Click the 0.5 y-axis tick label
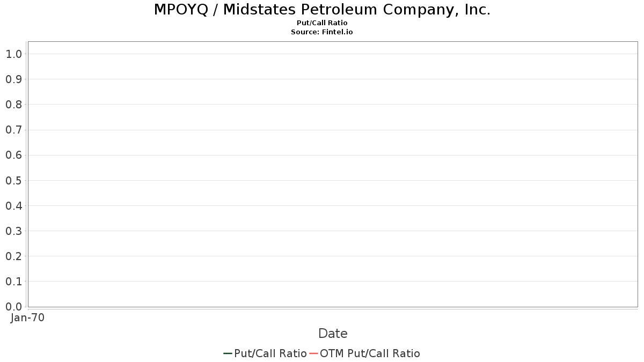The image size is (644, 362). tap(13, 180)
